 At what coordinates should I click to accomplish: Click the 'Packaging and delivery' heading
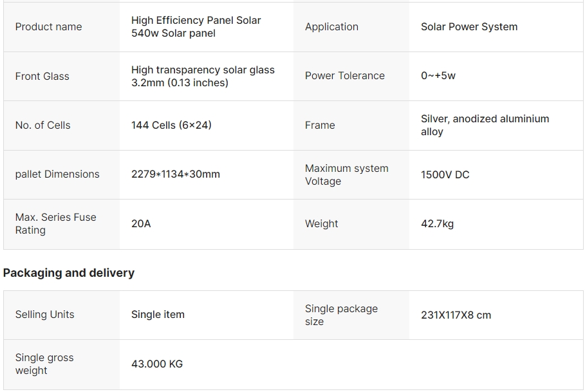pyautogui.click(x=69, y=273)
